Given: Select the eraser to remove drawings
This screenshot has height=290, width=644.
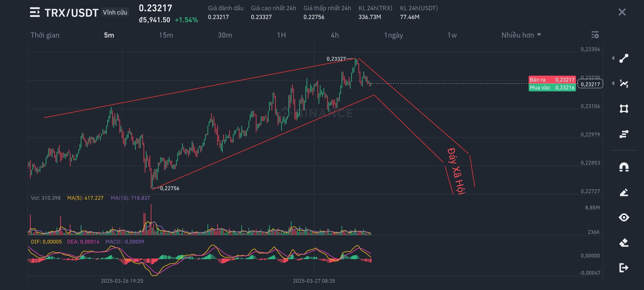Looking at the screenshot, I should 624,242.
